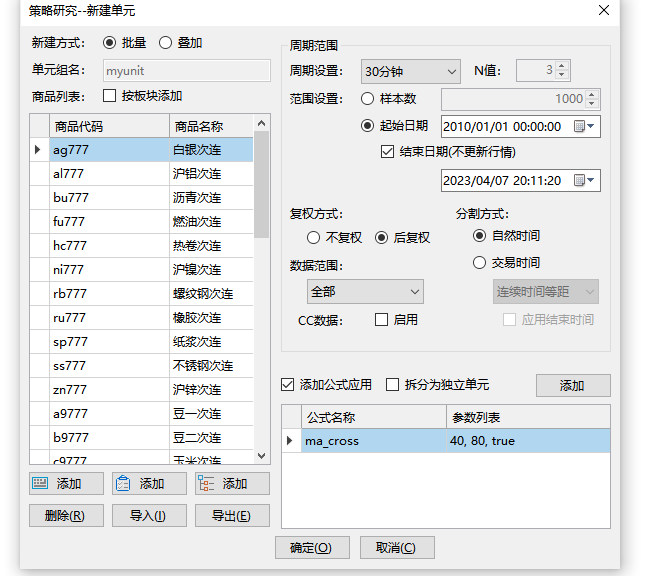655x576 pixels.
Task: Click the row arrow beside ag777
Action: pyautogui.click(x=38, y=150)
